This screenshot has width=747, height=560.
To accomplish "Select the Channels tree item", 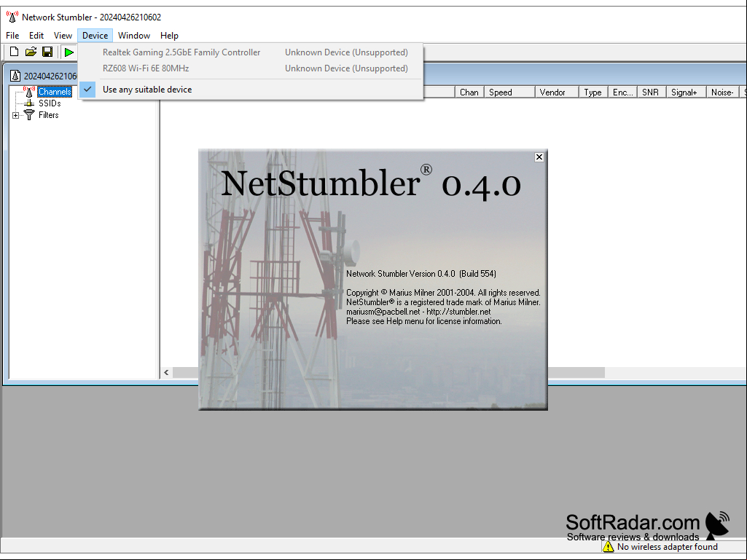I will click(x=55, y=92).
